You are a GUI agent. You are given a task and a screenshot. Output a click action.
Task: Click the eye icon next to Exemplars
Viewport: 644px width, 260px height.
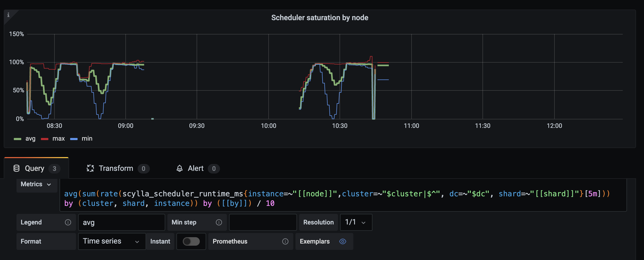(x=342, y=241)
